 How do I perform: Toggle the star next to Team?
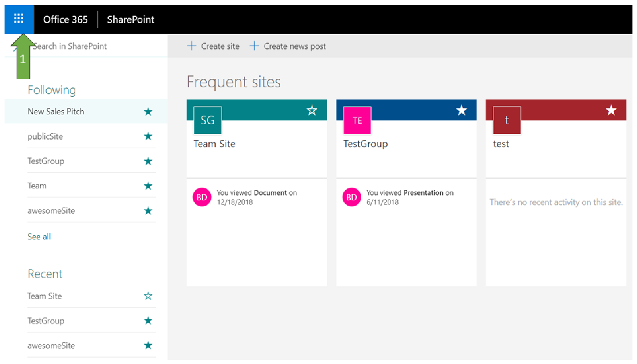pos(148,186)
